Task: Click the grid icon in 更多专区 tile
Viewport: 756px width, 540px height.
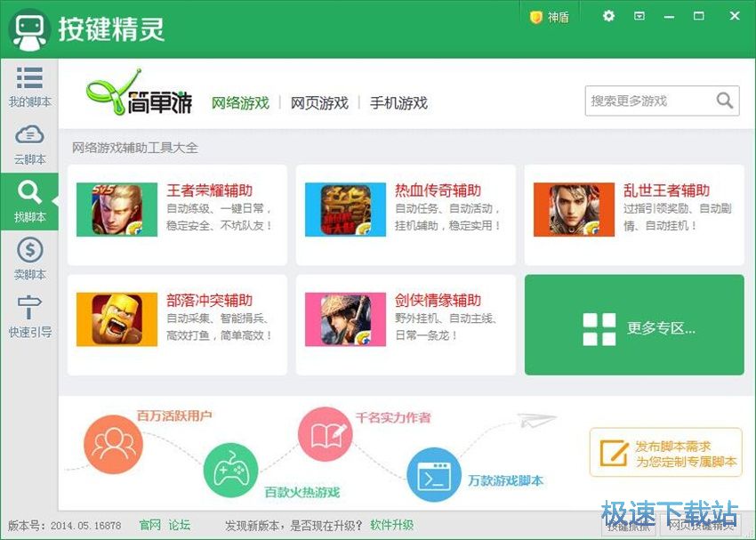Action: [599, 329]
